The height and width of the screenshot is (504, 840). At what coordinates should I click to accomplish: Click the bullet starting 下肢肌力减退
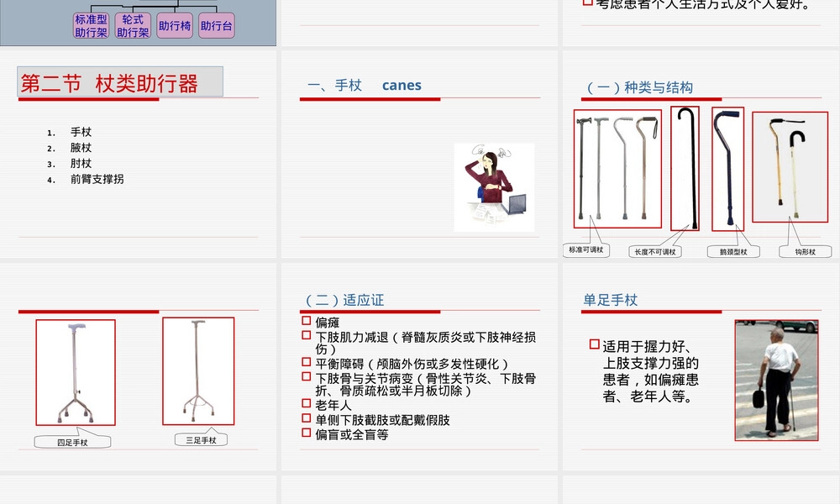425,343
